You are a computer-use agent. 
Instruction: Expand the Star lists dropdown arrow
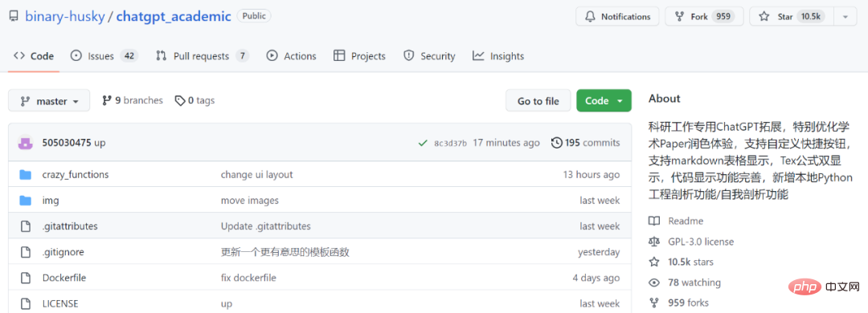(x=845, y=17)
